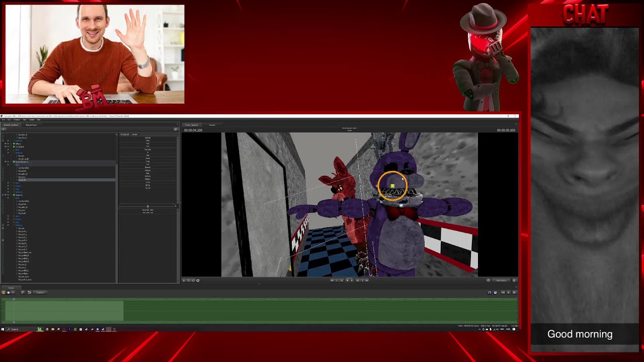Expand the Legs group below Fingers
This screenshot has height=362, width=644.
pyautogui.click(x=8, y=189)
